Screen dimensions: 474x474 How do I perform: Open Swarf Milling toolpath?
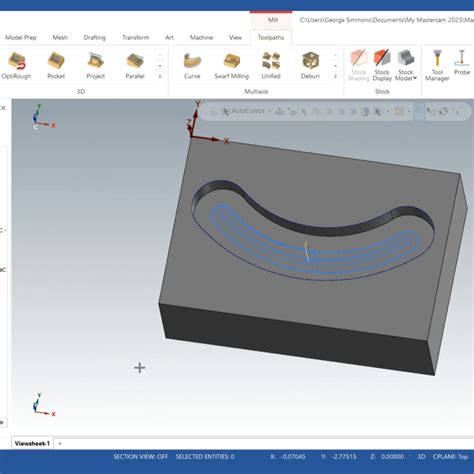(232, 66)
